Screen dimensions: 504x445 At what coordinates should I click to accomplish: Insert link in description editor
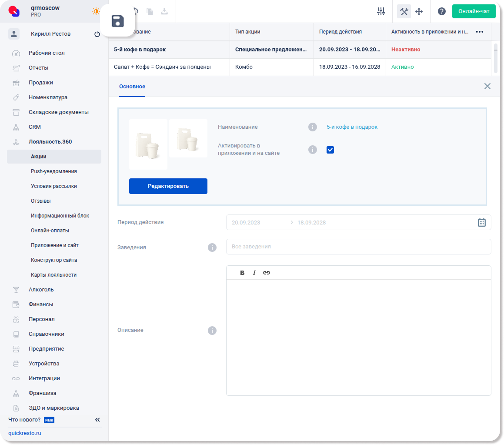pos(267,273)
